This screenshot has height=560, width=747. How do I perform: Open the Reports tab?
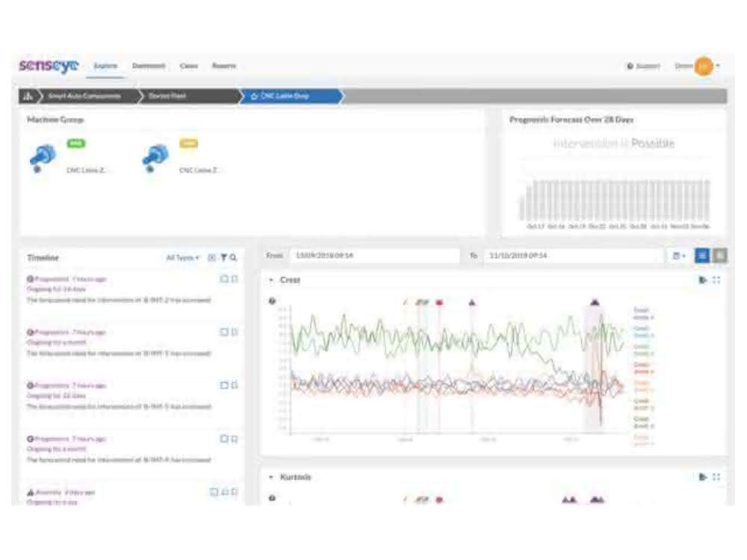point(224,66)
